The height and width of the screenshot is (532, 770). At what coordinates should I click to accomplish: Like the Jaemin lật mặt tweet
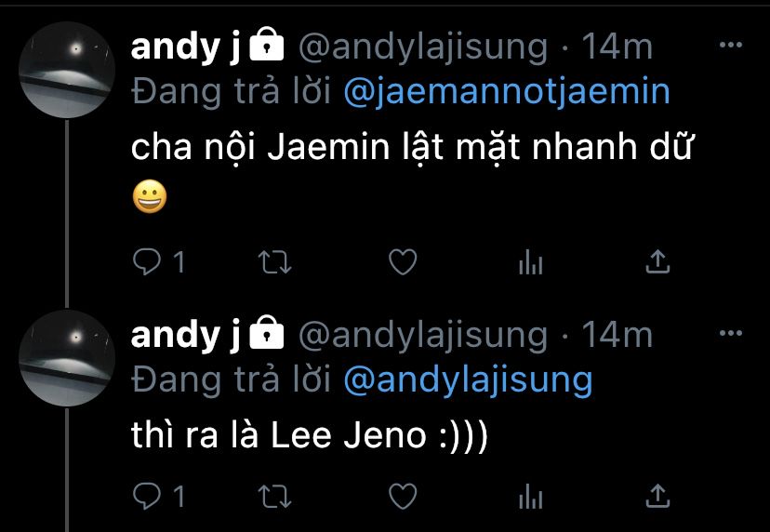[x=403, y=262]
